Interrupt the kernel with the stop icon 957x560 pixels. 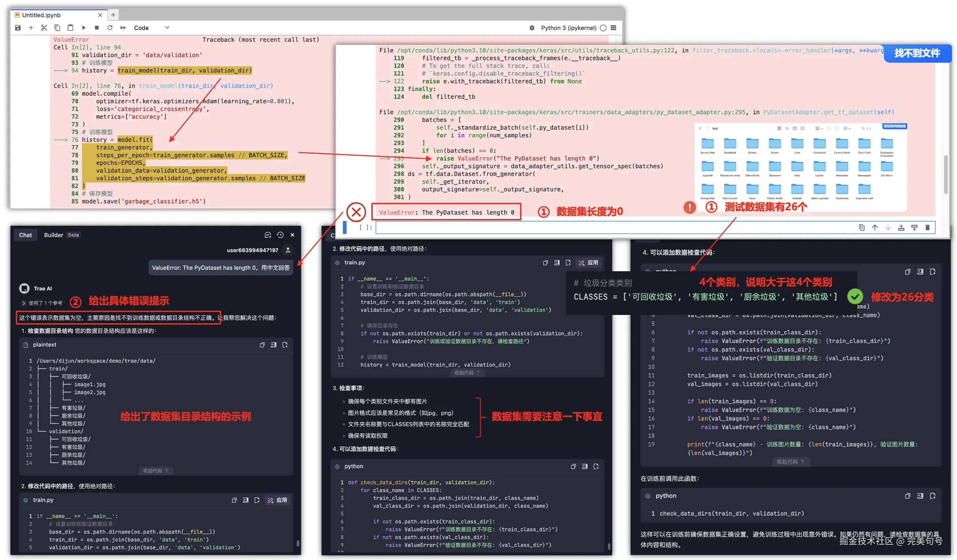(x=97, y=28)
